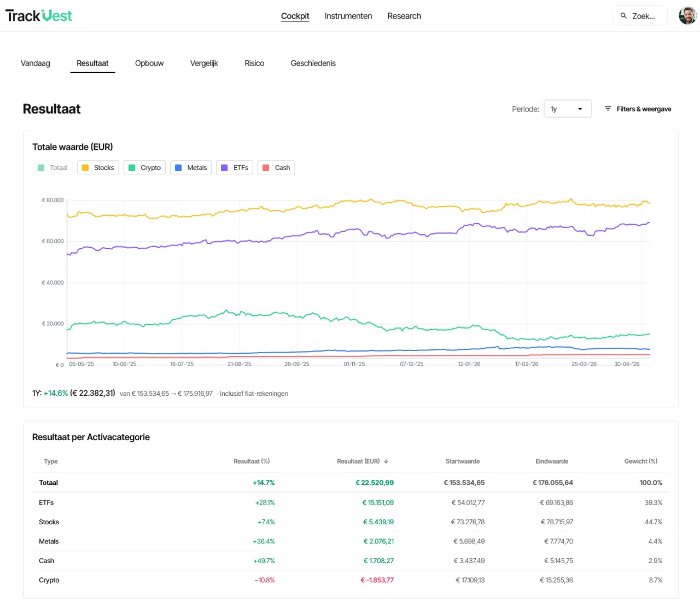Toggle the Totaal series in chart legend
Screen dimensions: 700x609
(53, 168)
